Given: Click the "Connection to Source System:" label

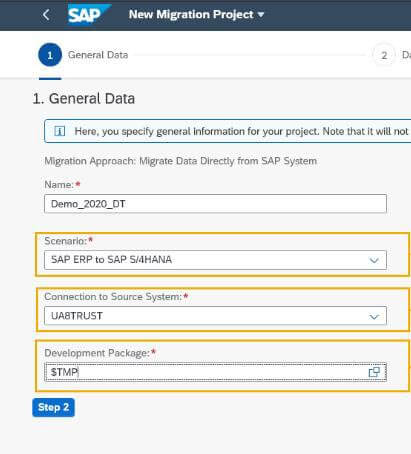Looking at the screenshot, I should coord(113,297).
